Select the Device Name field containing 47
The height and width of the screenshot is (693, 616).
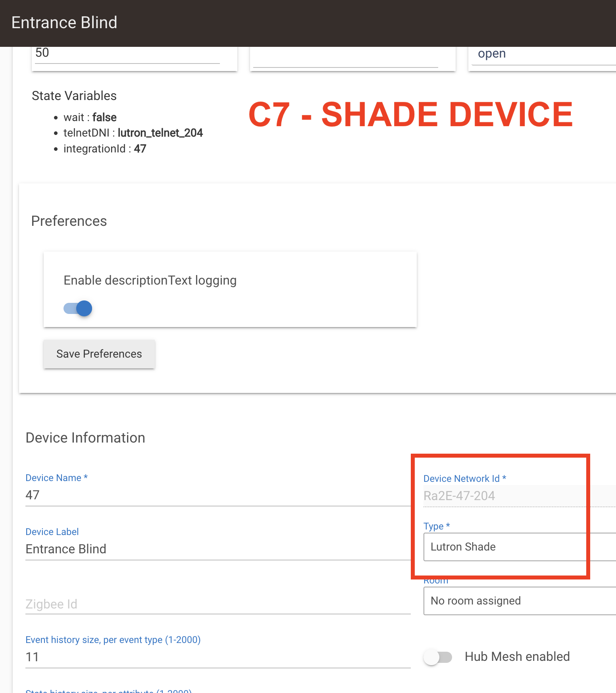159,495
